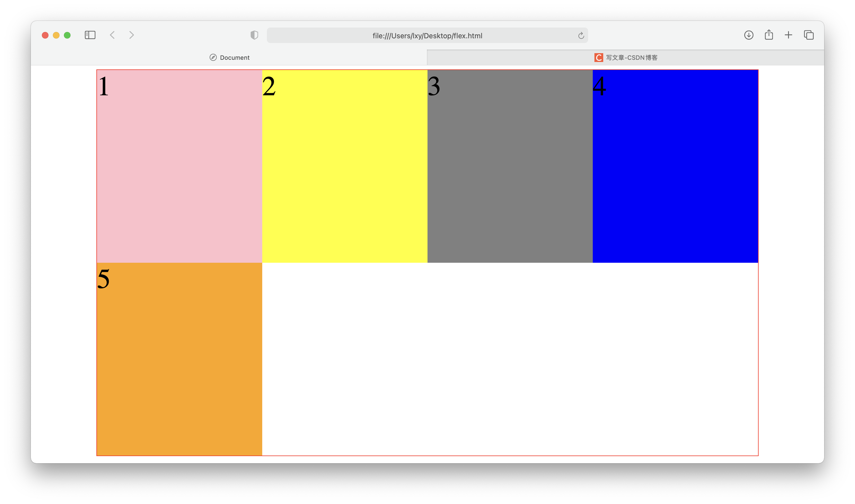Add a new tab with the plus icon
Screen dimensions: 855x504
[788, 35]
